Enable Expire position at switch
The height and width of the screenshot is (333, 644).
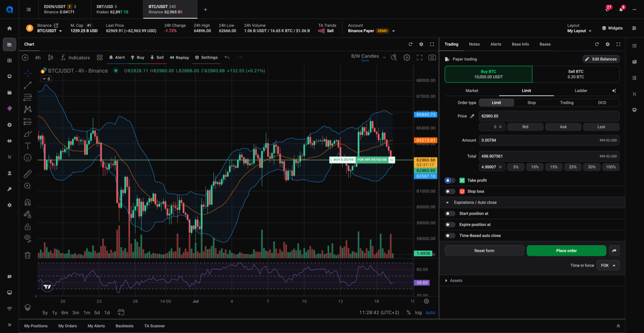450,224
